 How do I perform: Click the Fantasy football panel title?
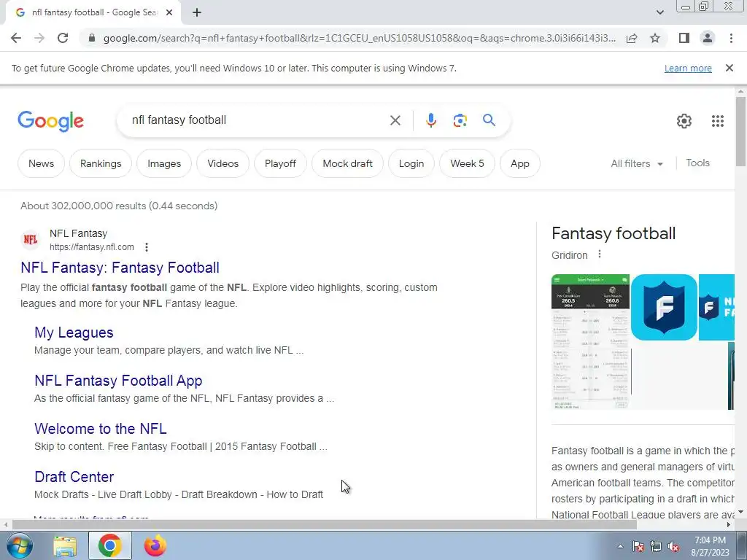[x=613, y=233]
